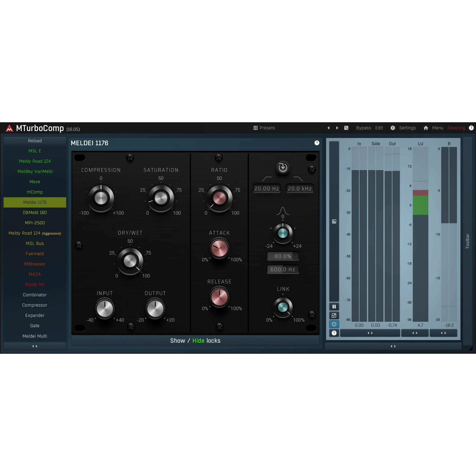Click the previous preset arrow
This screenshot has width=476, height=476.
click(328, 128)
